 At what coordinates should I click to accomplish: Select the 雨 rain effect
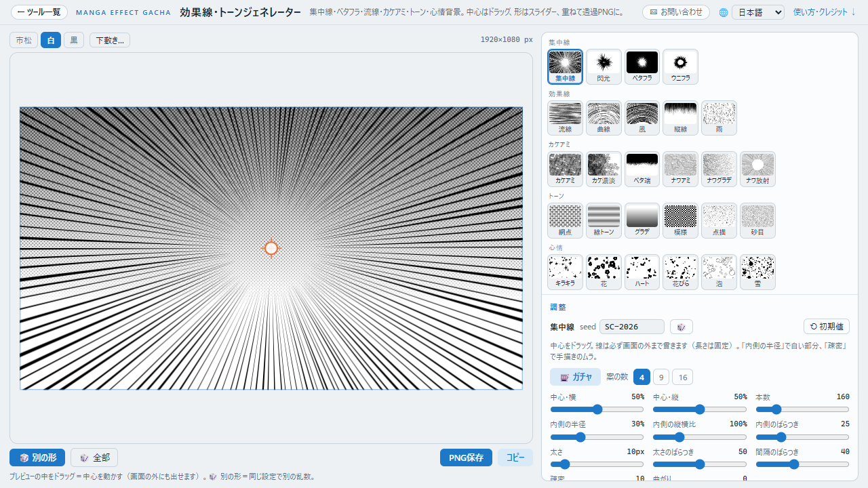tap(719, 118)
